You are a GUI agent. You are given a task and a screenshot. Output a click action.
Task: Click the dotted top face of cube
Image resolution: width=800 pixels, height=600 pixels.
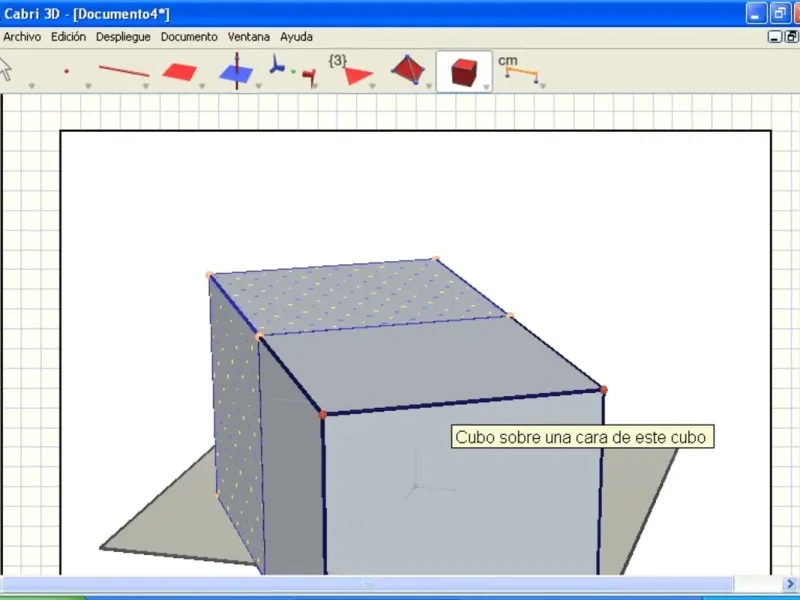[357, 296]
